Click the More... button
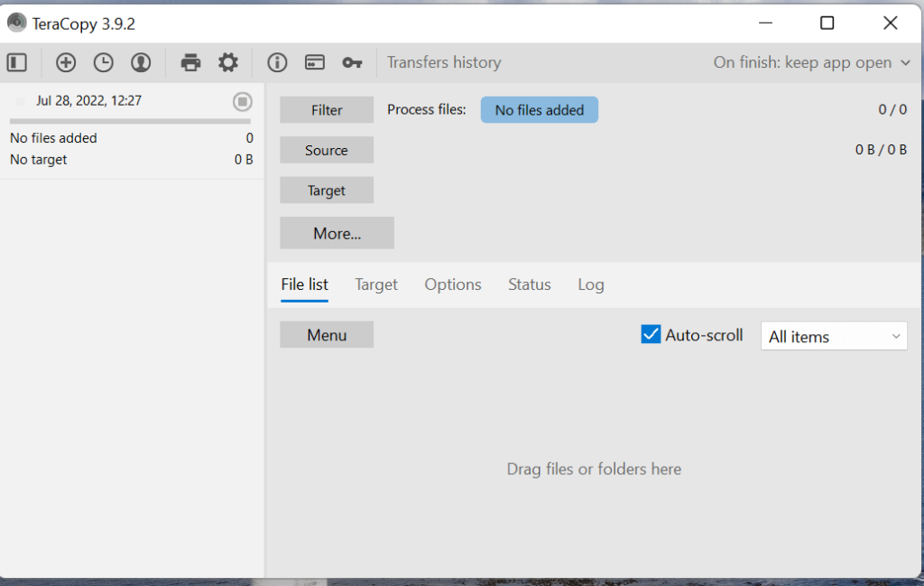This screenshot has width=924, height=586. pyautogui.click(x=337, y=233)
